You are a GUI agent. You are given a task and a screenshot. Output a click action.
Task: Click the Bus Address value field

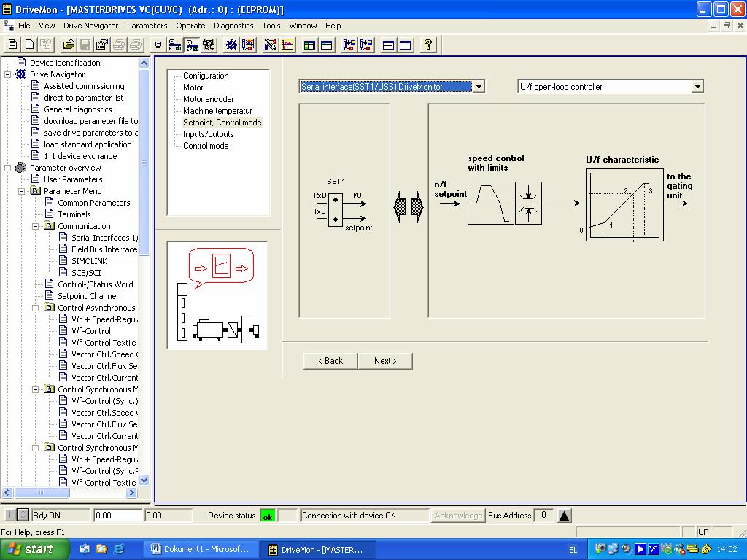click(x=543, y=516)
